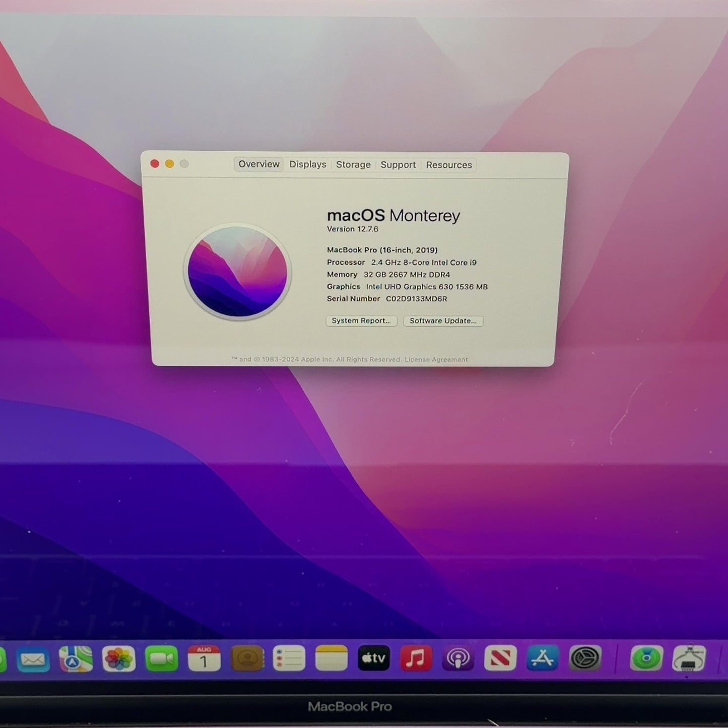Switch to the Displays tab
The image size is (728, 728).
point(308,164)
